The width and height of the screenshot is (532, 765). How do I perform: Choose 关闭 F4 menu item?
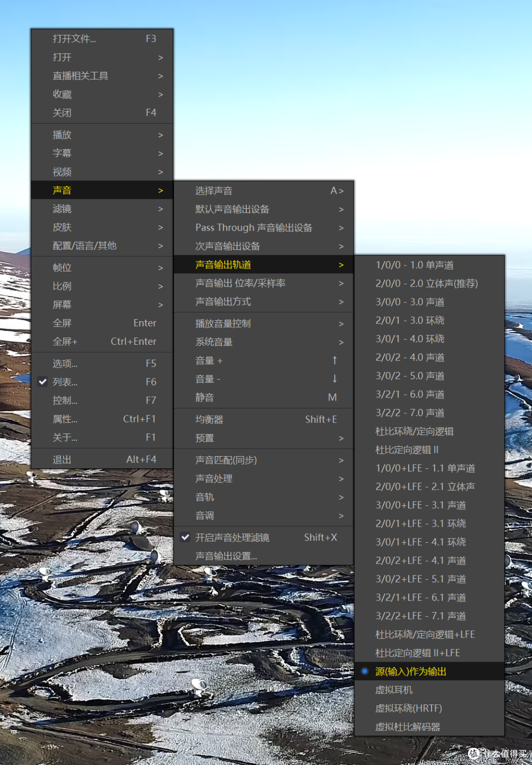coord(102,113)
